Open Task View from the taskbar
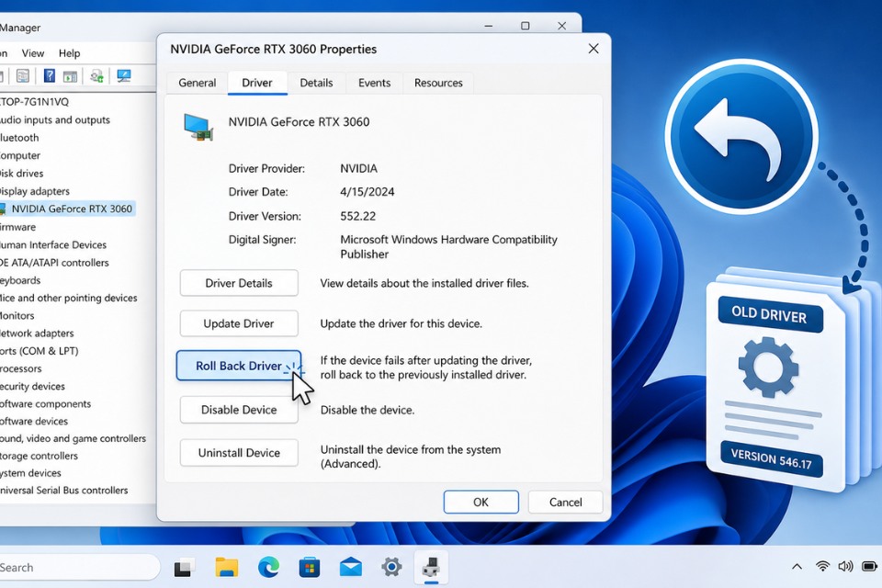This screenshot has height=588, width=882. [x=184, y=567]
